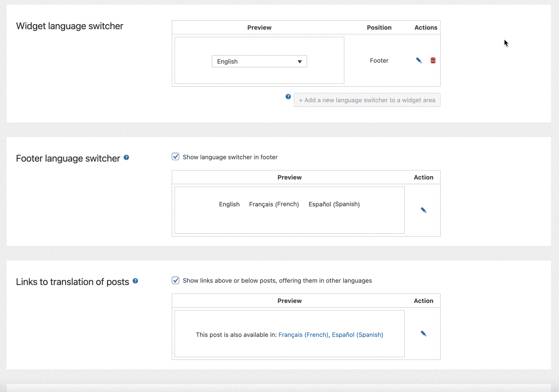Click the Widget language switcher section heading
559x392 pixels.
69,26
